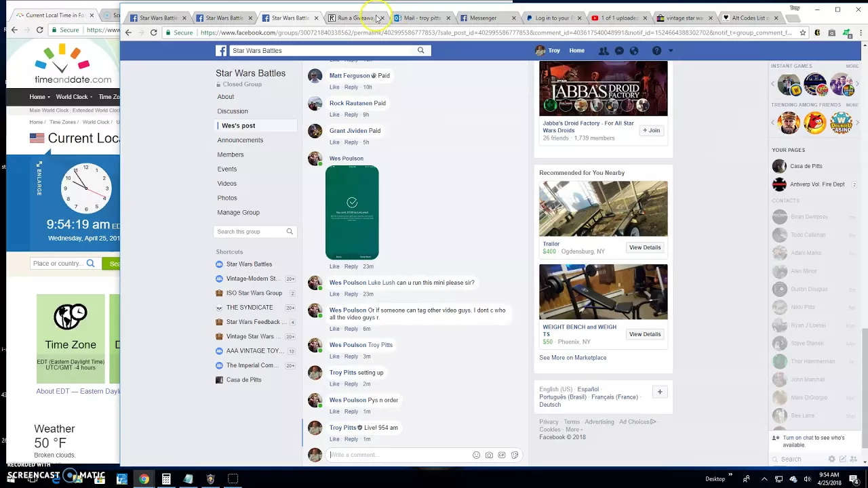Reload the Facebook page
Viewport: 868px width, 488px height.
point(154,33)
